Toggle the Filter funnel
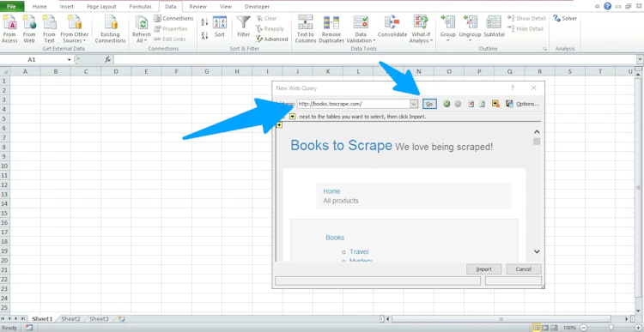 (244, 27)
